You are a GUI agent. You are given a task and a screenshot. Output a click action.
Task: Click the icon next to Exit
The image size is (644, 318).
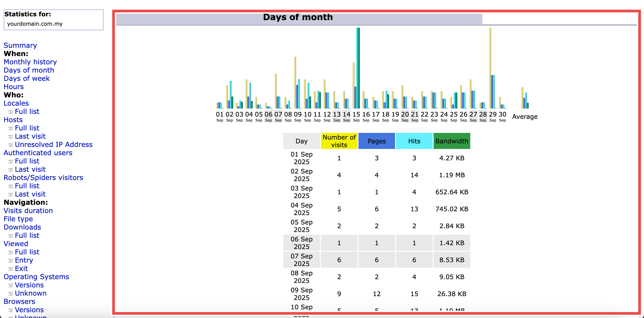(x=11, y=269)
